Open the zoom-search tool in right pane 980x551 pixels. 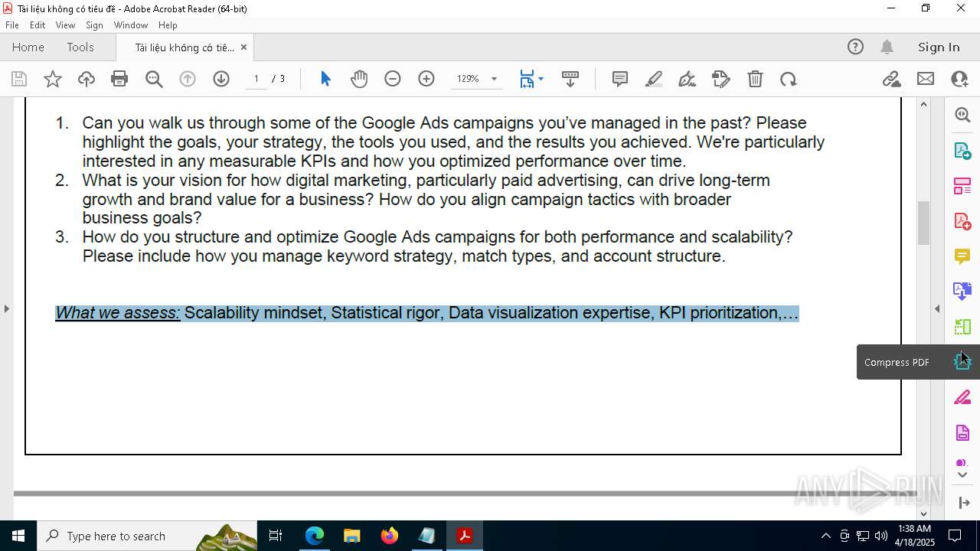(x=962, y=115)
